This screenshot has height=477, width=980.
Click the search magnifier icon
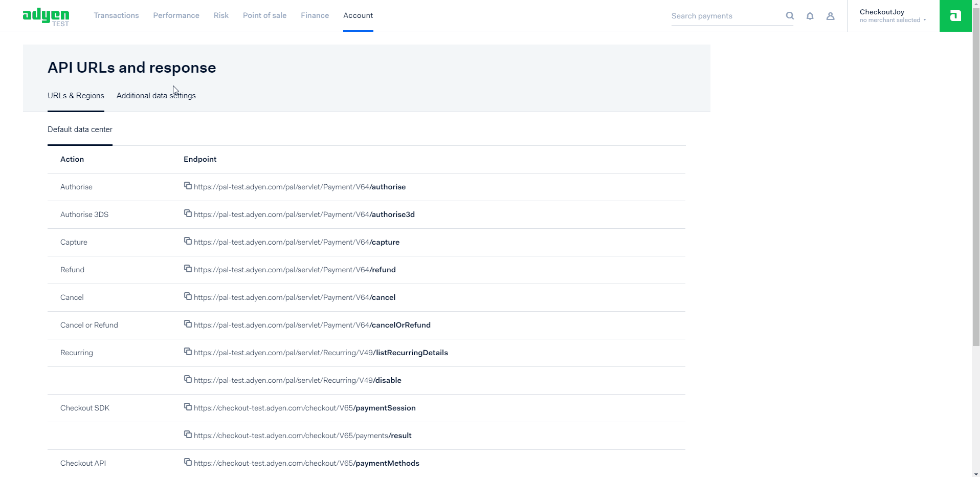click(790, 16)
